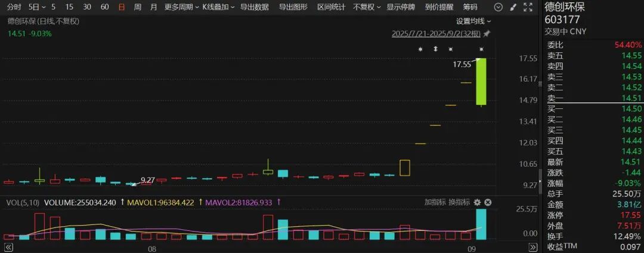The image size is (644, 253).
Task: Expand the 更多周期 dropdown
Action: (x=181, y=7)
